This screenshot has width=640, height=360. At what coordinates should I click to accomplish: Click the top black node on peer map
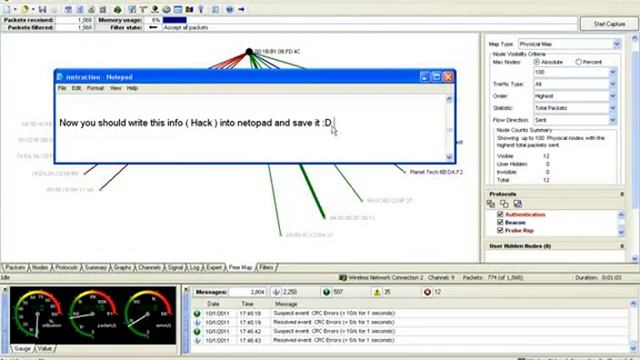click(x=249, y=52)
